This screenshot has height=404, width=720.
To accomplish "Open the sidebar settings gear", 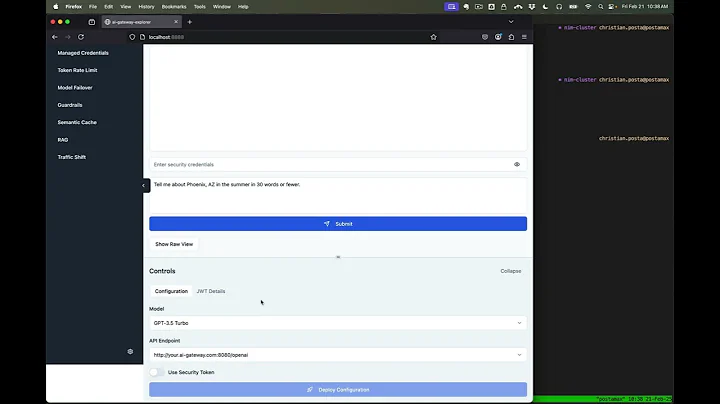I will (130, 352).
